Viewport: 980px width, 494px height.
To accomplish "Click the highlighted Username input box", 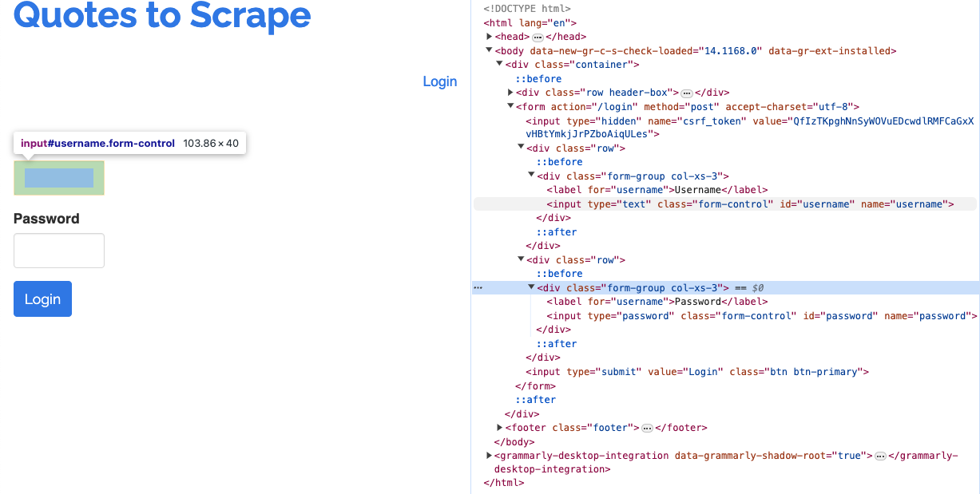I will click(58, 177).
